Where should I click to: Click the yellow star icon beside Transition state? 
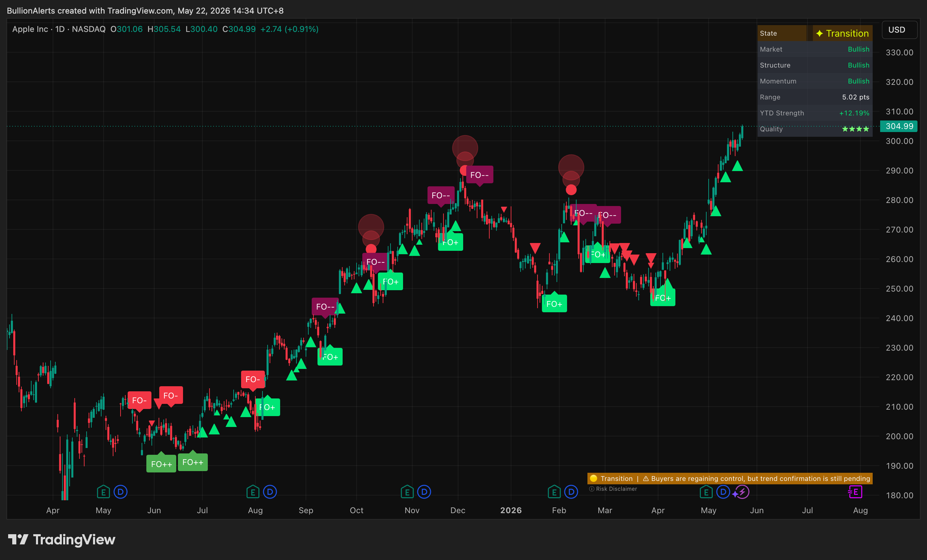point(820,34)
